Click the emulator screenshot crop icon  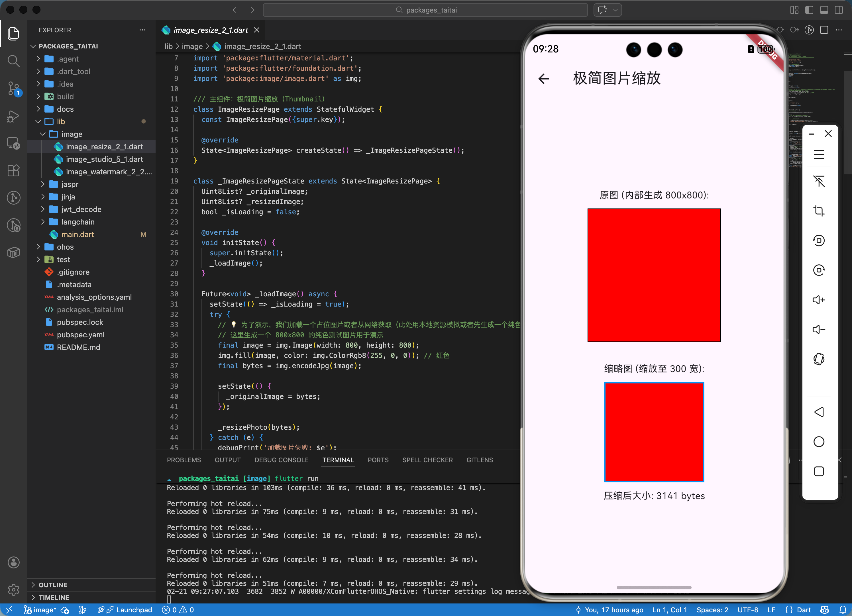tap(819, 211)
